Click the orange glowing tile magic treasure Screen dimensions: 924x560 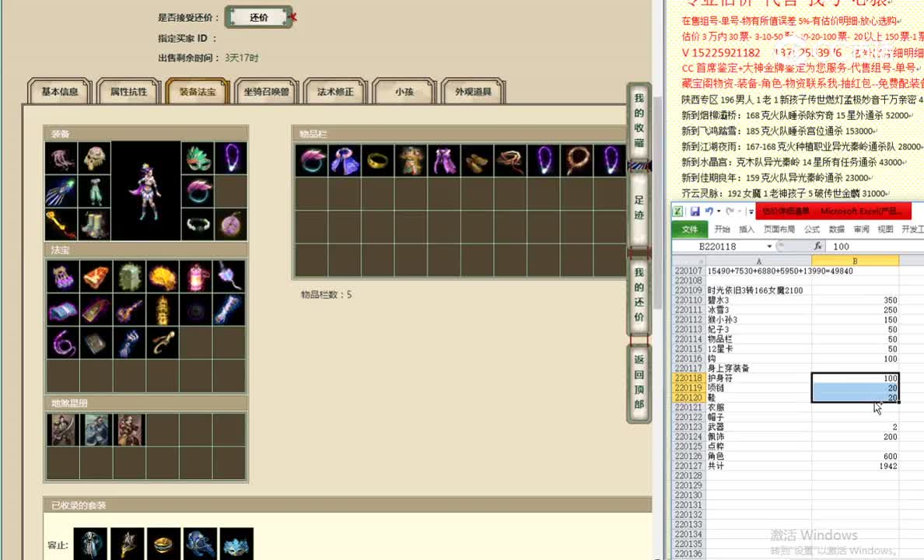[x=96, y=277]
